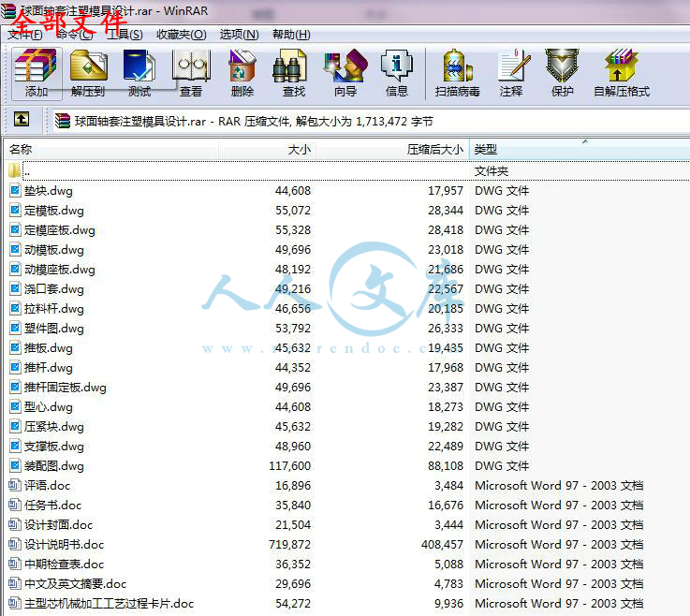Viewport: 690px width, 616px height.
Task: Open the Wizard (向导) icon
Action: [x=345, y=73]
